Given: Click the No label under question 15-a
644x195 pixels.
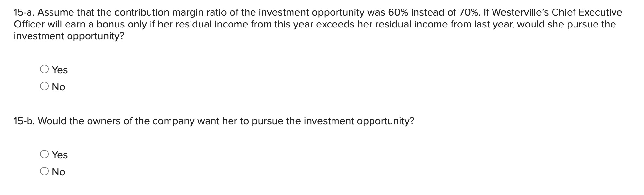Looking at the screenshot, I should click(x=58, y=86).
